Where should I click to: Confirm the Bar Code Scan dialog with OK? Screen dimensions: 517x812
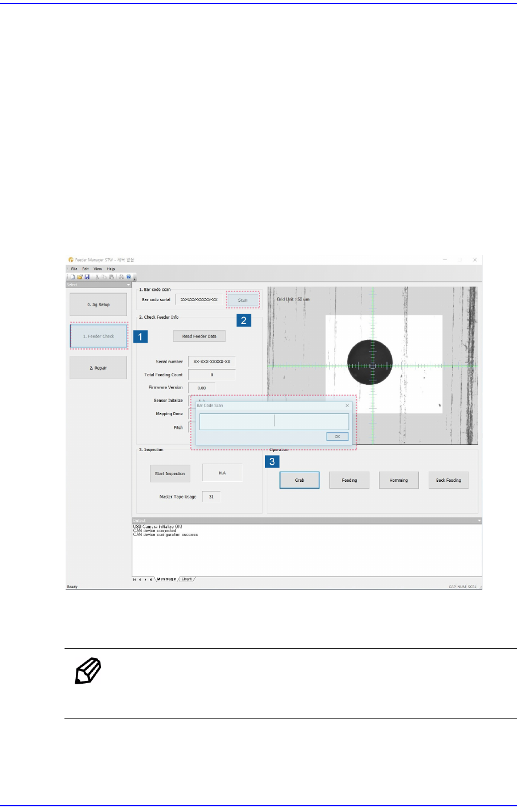pos(337,436)
